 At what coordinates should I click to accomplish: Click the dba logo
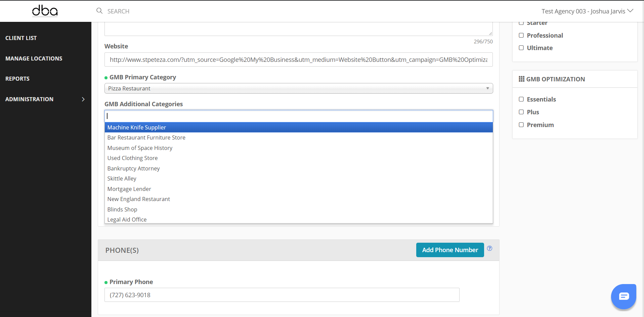[45, 11]
